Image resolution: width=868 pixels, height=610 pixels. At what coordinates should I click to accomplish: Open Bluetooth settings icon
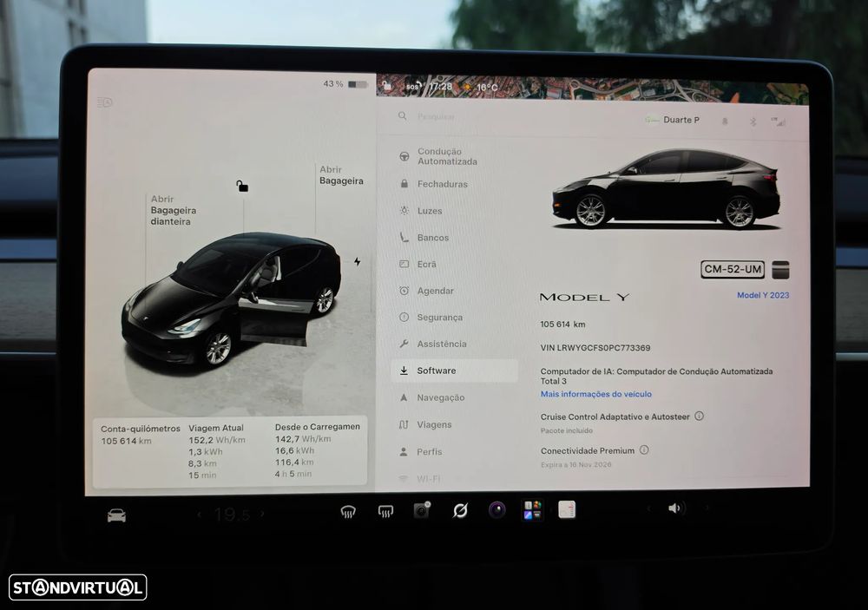[x=753, y=121]
